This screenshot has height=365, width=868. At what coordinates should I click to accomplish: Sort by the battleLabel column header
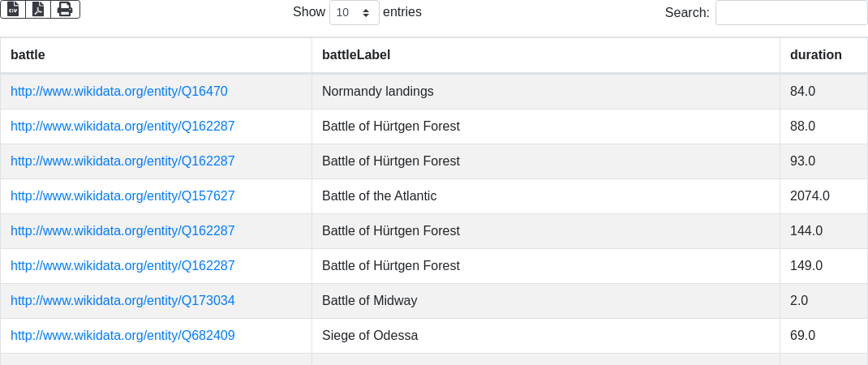[356, 55]
